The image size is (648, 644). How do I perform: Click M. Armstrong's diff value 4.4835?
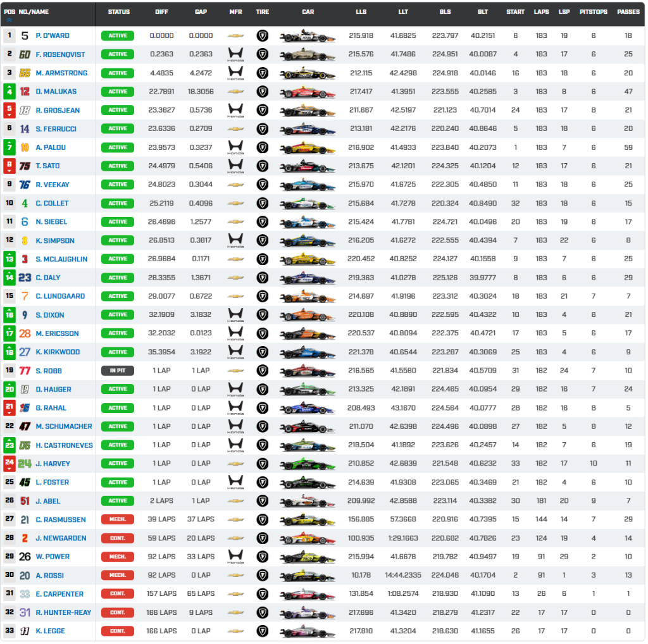point(161,73)
